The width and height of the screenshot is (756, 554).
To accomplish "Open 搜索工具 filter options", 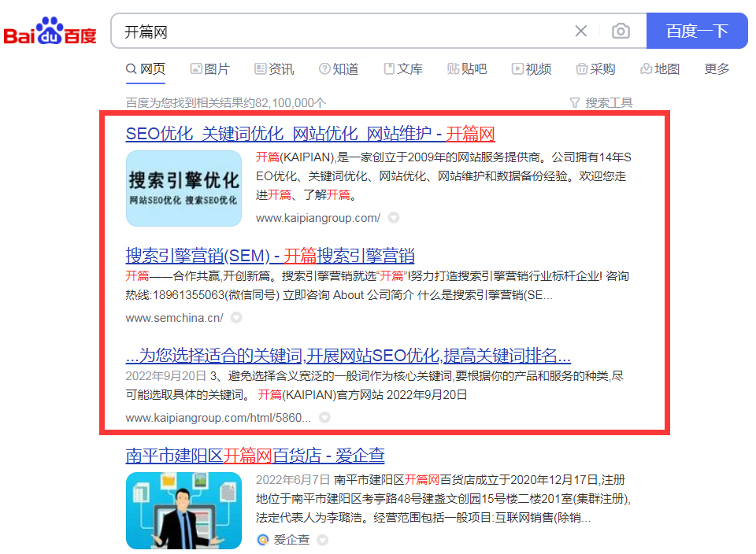I will [x=601, y=102].
